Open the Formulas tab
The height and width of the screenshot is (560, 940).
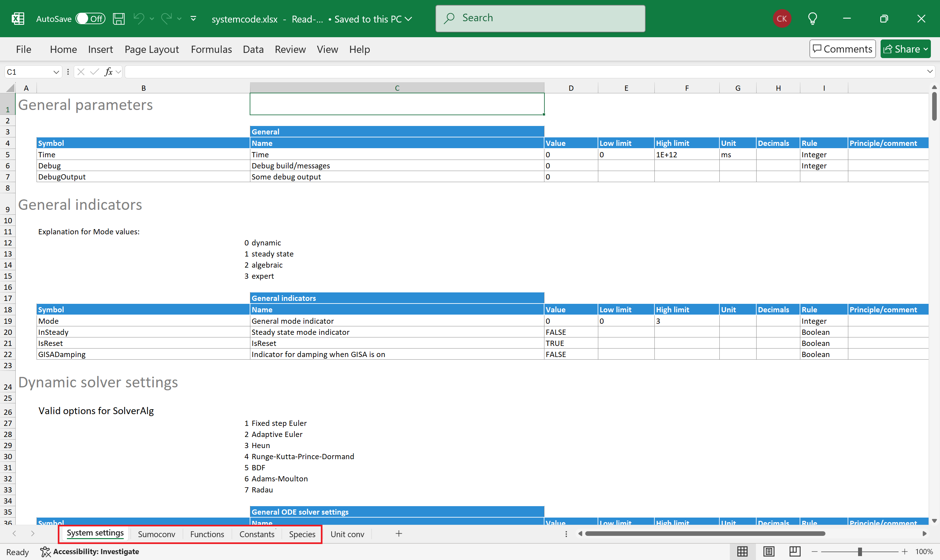[211, 49]
